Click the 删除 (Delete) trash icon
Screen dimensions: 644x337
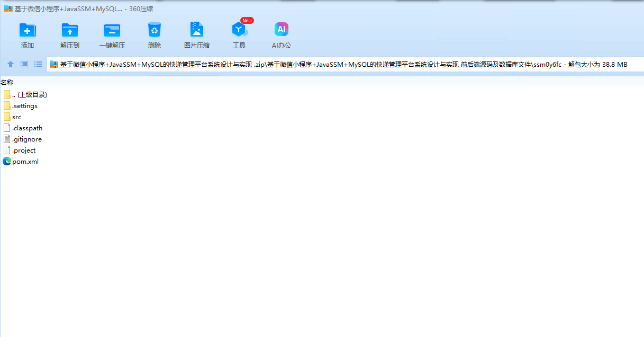click(x=155, y=30)
